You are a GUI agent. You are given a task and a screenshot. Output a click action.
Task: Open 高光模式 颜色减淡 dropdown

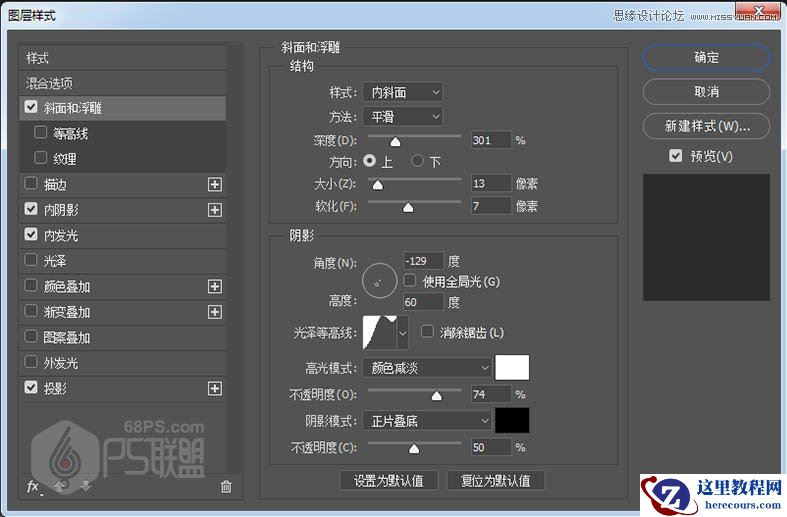click(x=427, y=368)
